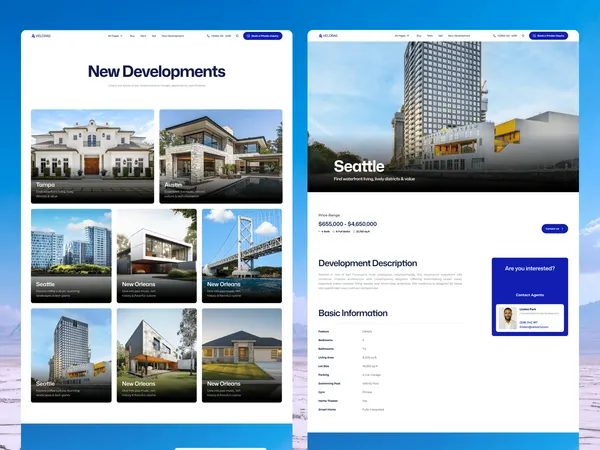Image resolution: width=600 pixels, height=450 pixels.
Task: Click the Smart Home row label
Action: [x=327, y=410]
